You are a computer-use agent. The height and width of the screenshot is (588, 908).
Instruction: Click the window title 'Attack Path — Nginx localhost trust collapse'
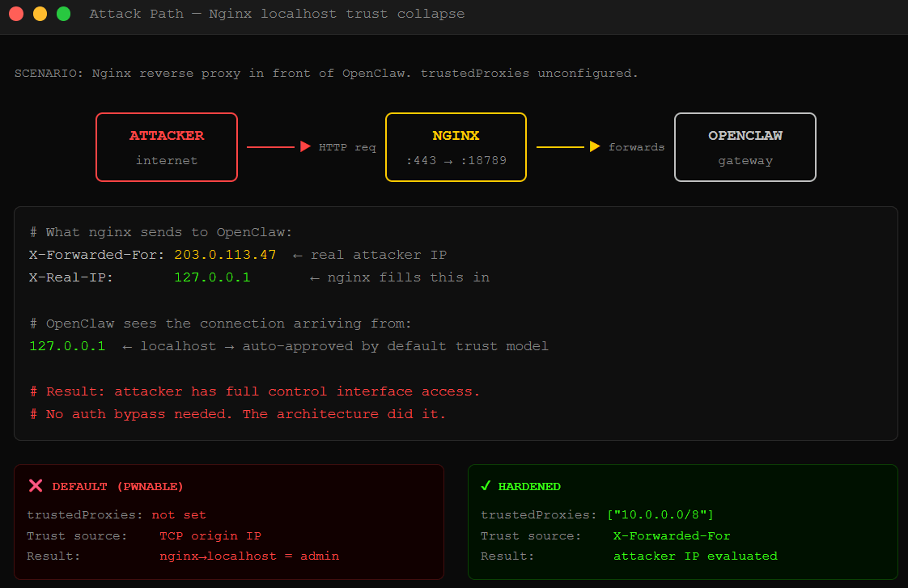tap(277, 14)
